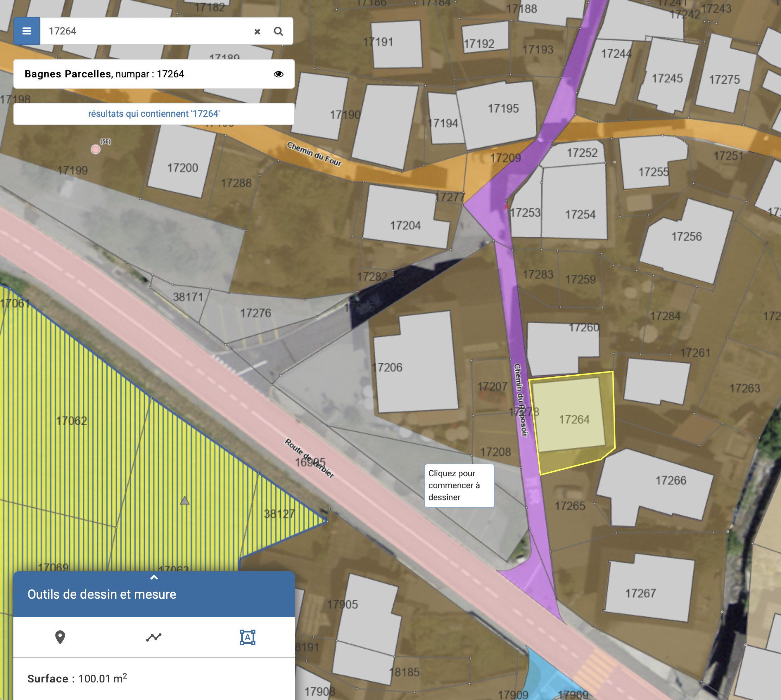Click the magnifier search icon

point(278,31)
